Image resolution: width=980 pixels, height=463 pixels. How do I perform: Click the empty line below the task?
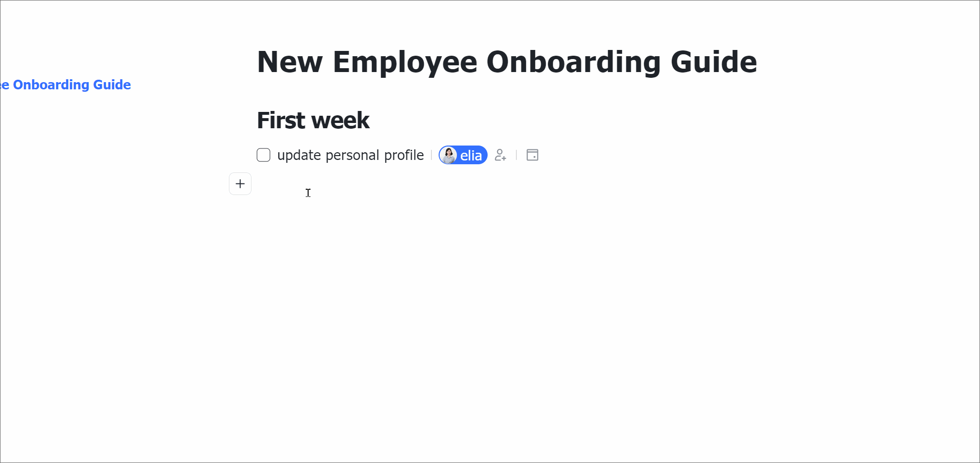click(384, 184)
